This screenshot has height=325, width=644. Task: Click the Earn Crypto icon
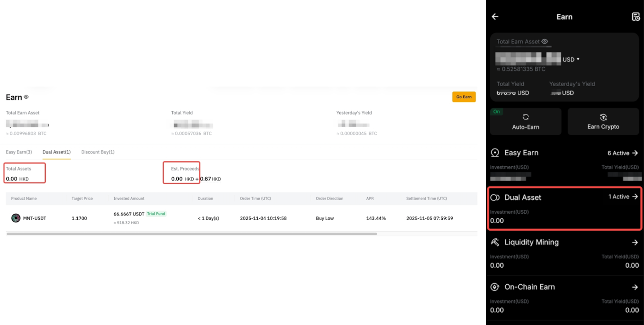603,117
